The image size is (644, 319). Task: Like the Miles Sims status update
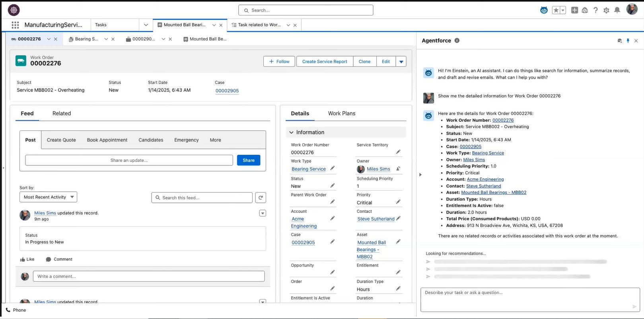(27, 259)
